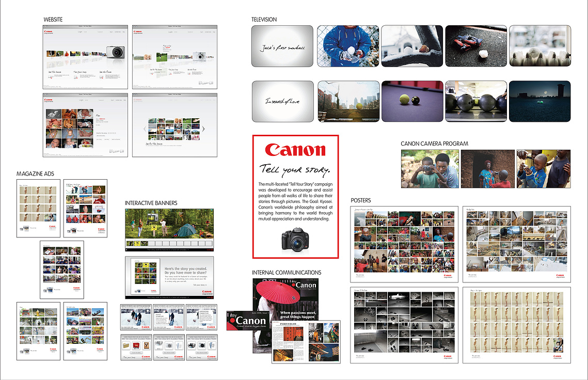Click the TELEVISION heading
The width and height of the screenshot is (588, 380).
click(264, 20)
